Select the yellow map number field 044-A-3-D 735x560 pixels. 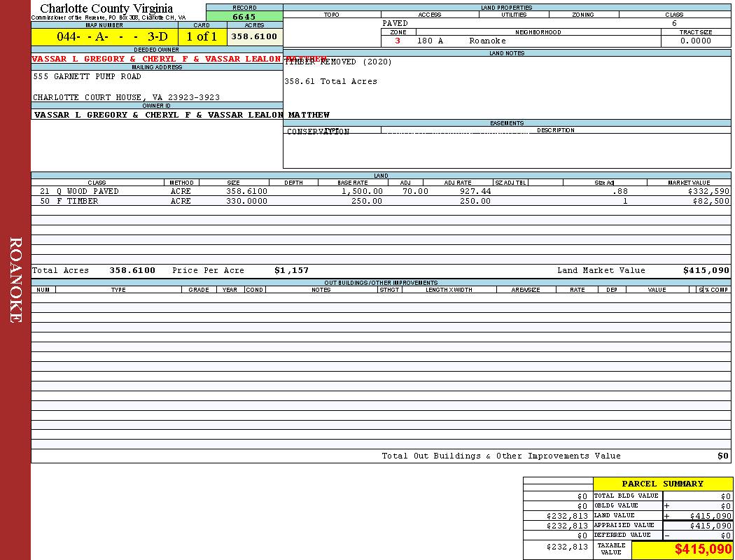[x=104, y=36]
